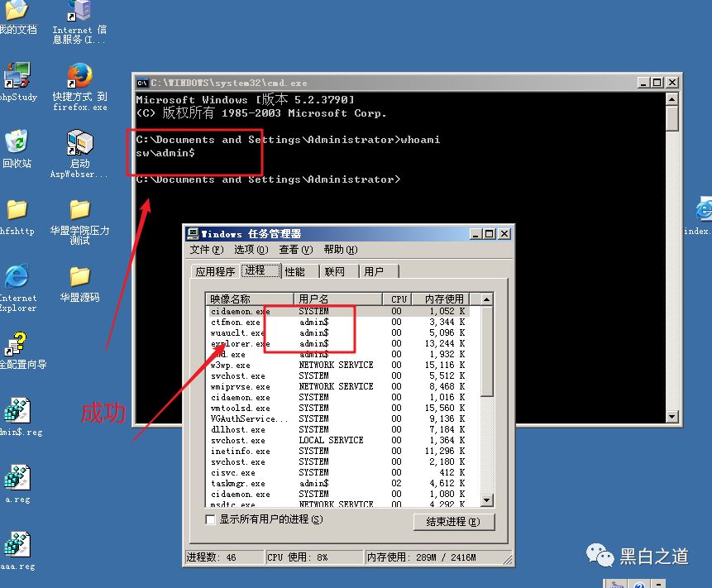Switch to the 应用程序 tab
Image resolution: width=712 pixels, height=588 pixels.
[x=215, y=271]
